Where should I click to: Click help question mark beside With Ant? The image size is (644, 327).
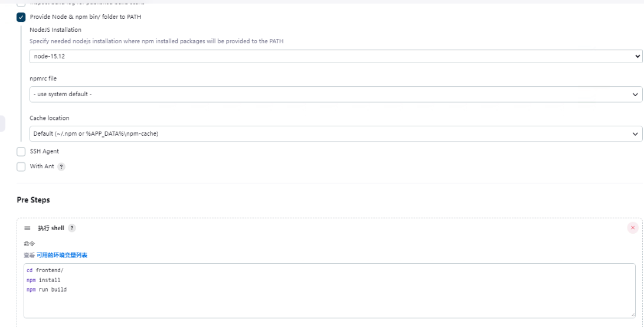click(61, 166)
